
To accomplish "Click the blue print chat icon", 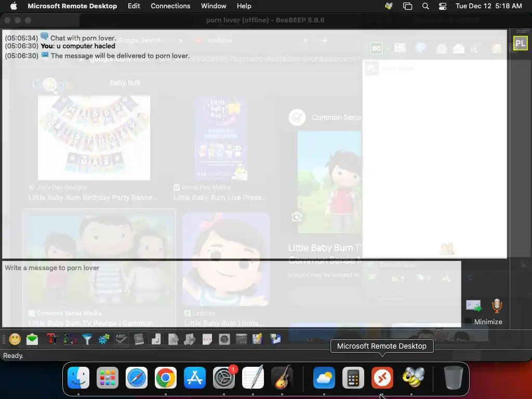I will [275, 339].
